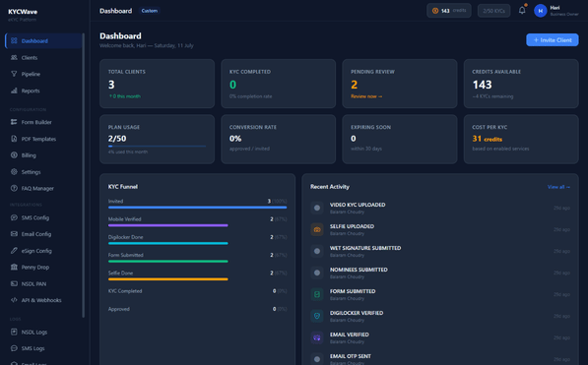This screenshot has height=365, width=588.
Task: Click the Digilocker Verified shield icon
Action: [317, 316]
